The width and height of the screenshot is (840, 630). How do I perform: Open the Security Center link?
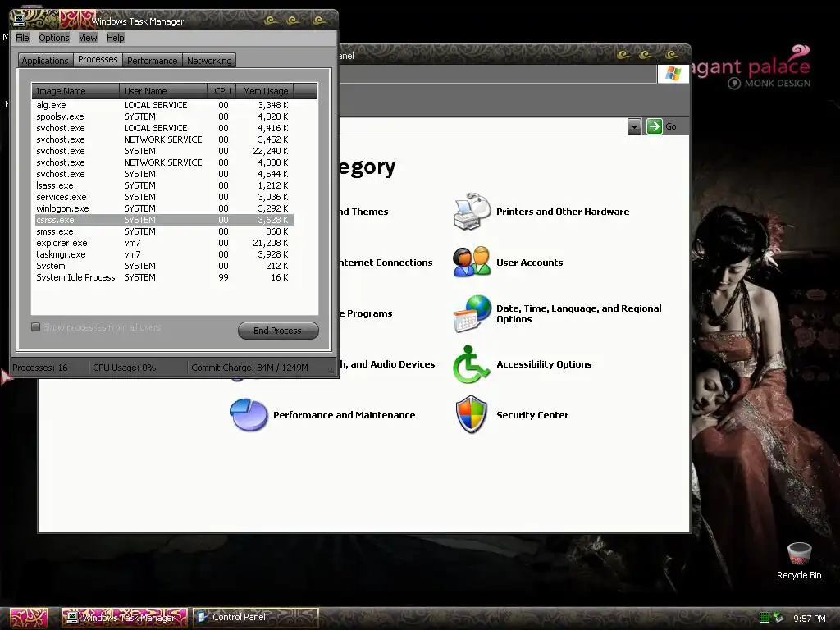click(532, 415)
